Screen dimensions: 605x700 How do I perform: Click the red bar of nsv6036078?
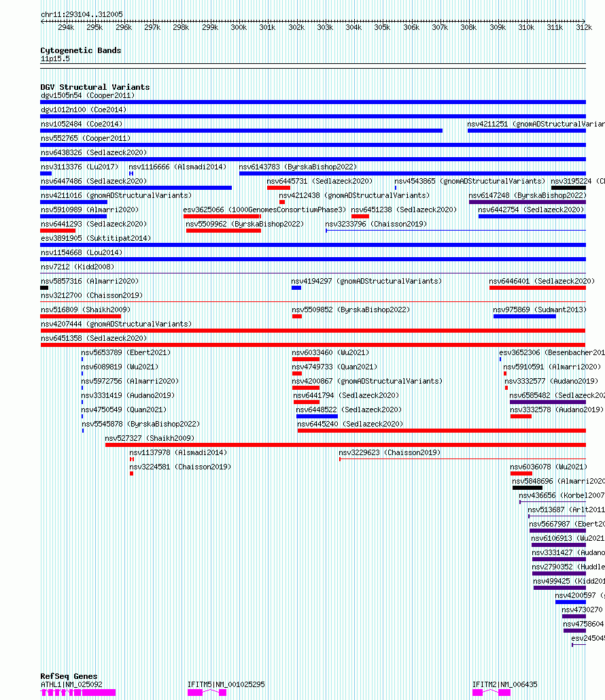click(x=521, y=473)
